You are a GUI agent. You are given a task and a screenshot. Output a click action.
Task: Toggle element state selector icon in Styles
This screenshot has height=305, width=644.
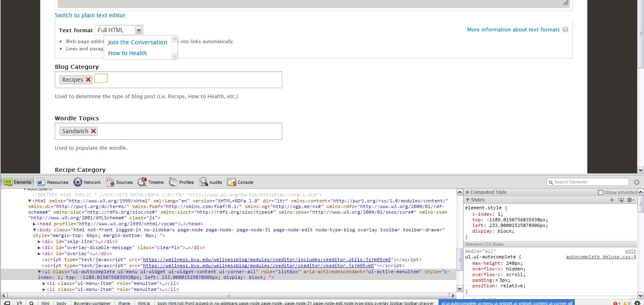tap(621, 200)
